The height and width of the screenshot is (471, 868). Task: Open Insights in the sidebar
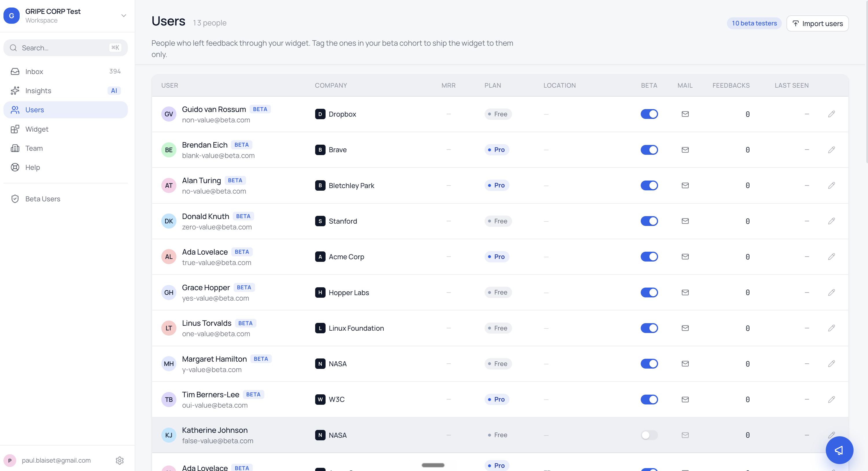(65, 91)
